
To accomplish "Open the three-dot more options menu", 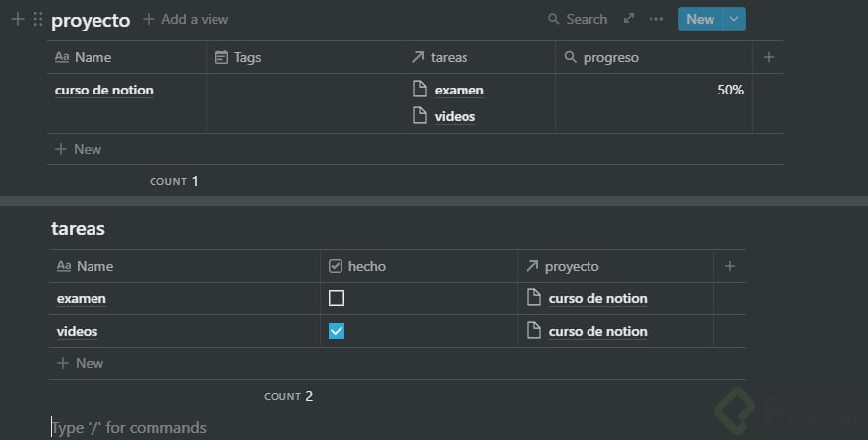I will pyautogui.click(x=656, y=19).
